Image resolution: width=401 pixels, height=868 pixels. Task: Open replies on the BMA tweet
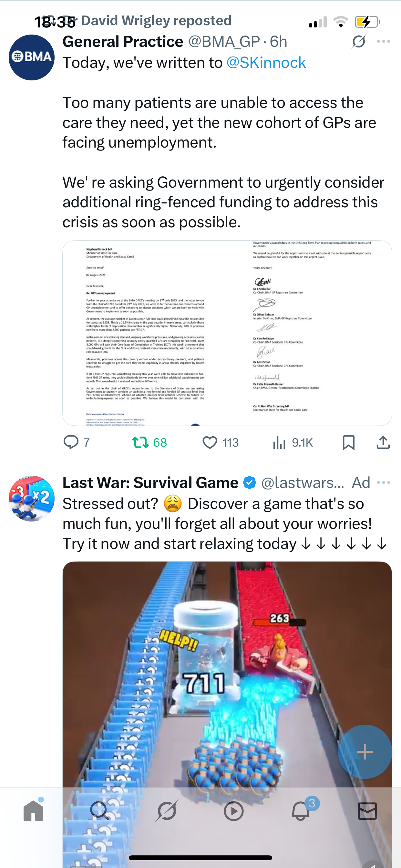[x=77, y=442]
